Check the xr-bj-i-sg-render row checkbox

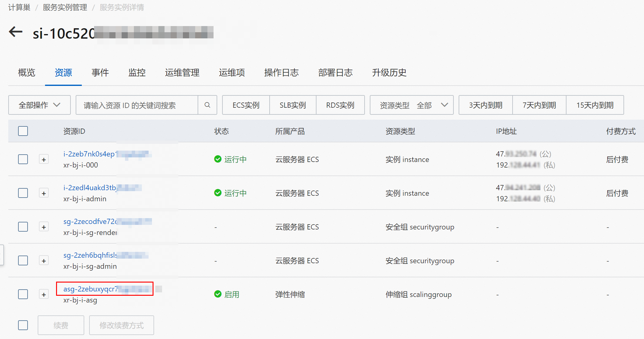[23, 227]
